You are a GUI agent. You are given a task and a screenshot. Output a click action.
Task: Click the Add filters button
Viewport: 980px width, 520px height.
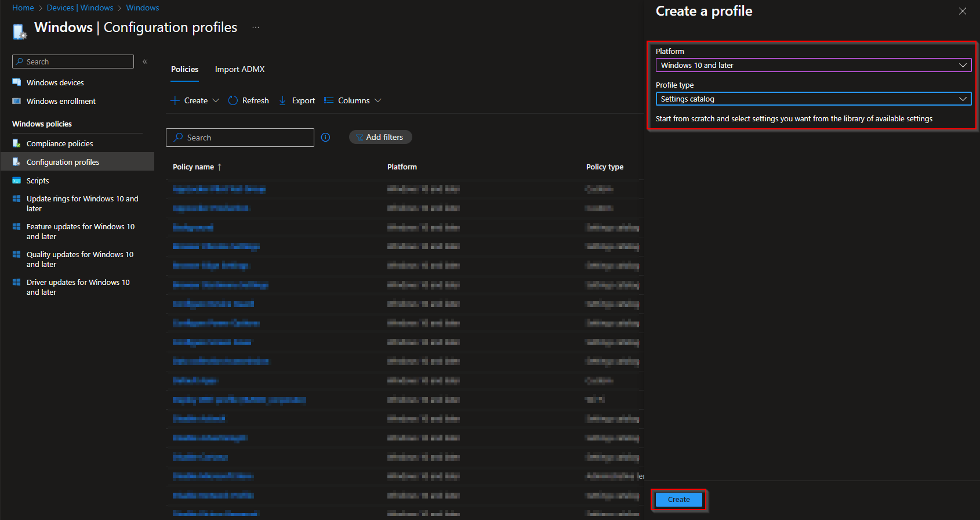pos(380,137)
